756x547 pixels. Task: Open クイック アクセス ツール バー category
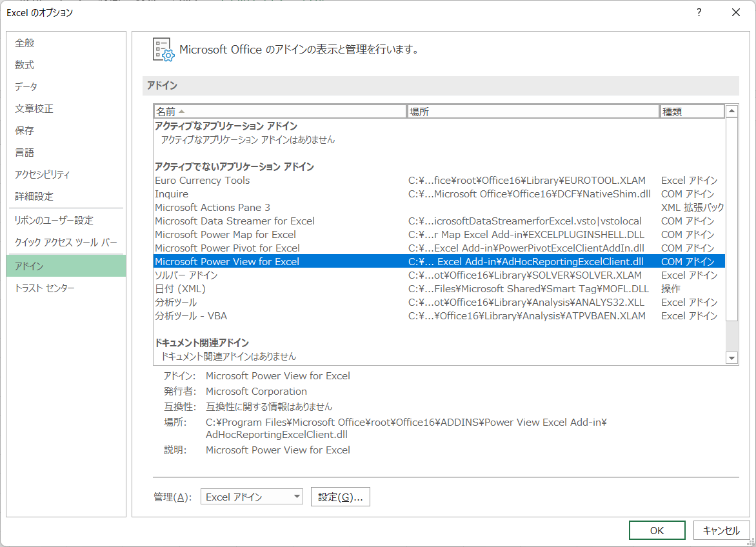(x=66, y=242)
